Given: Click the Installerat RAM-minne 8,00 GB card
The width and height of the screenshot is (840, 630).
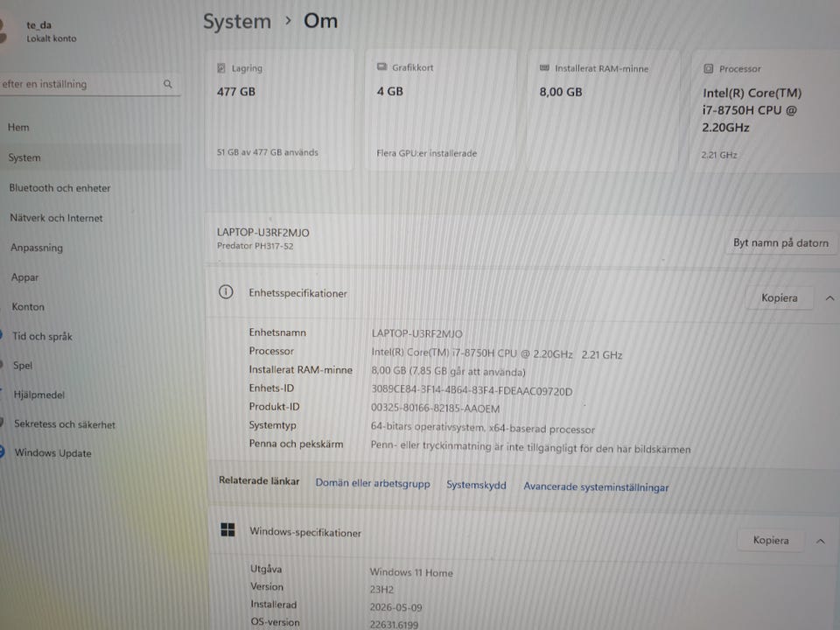Looking at the screenshot, I should click(x=603, y=111).
